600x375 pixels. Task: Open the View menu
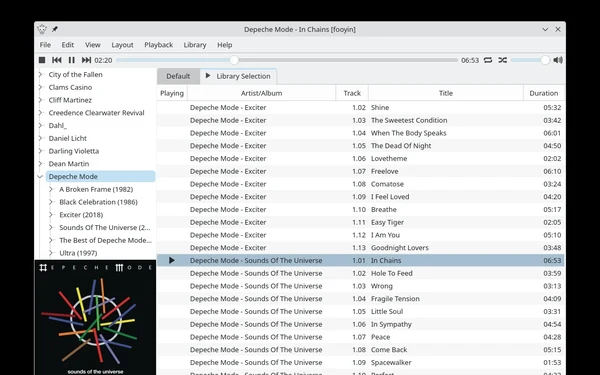[x=93, y=45]
